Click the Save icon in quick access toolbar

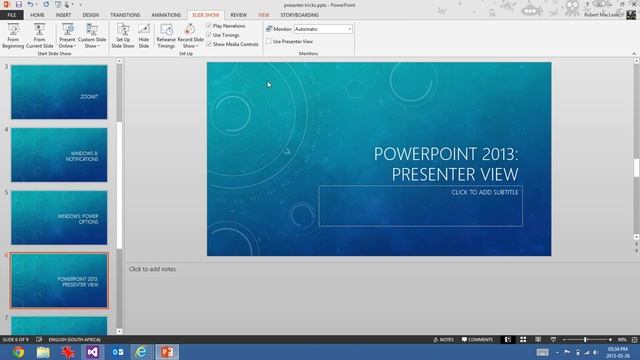19,4
